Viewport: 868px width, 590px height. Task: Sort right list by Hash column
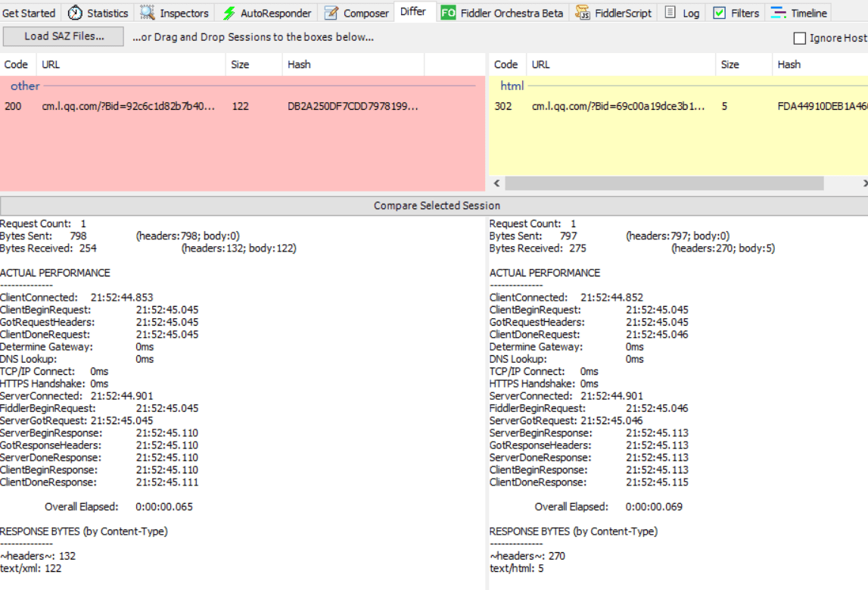click(820, 64)
